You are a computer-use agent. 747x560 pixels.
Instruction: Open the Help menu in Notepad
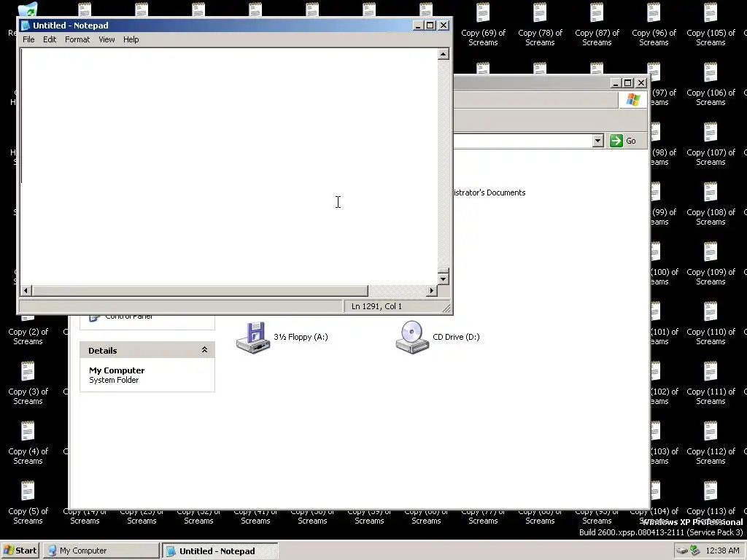click(x=131, y=39)
